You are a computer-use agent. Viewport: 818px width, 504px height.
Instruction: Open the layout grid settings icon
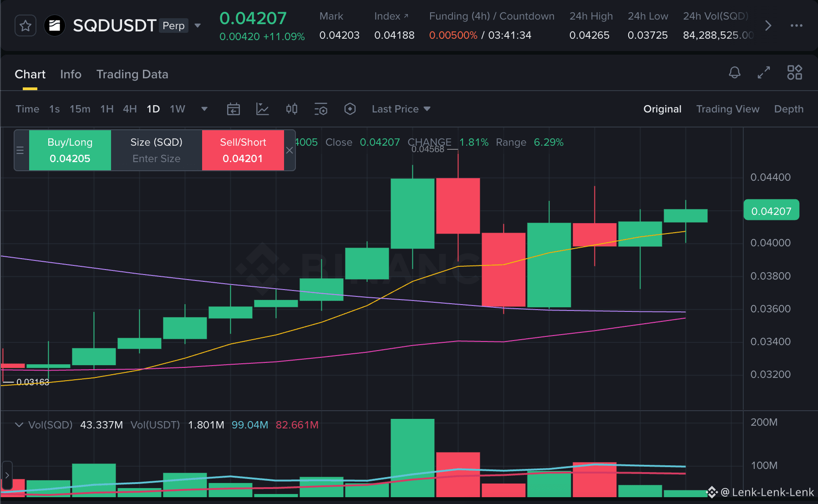795,72
